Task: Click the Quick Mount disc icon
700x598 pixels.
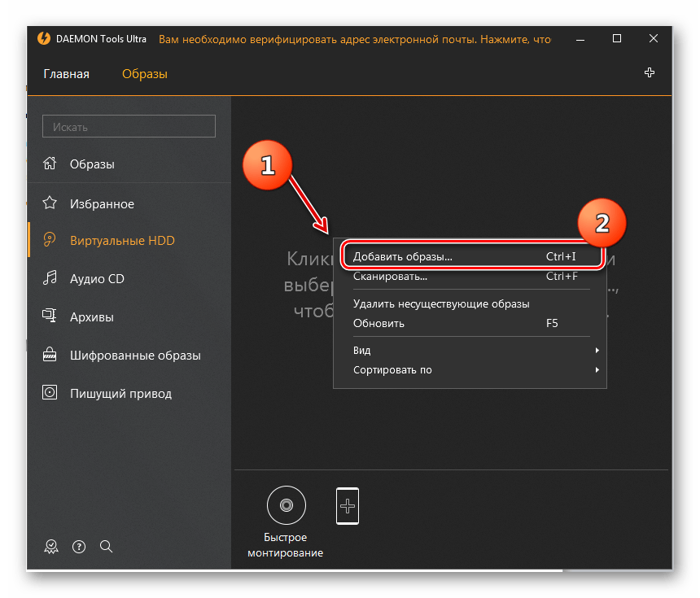Action: [x=287, y=505]
